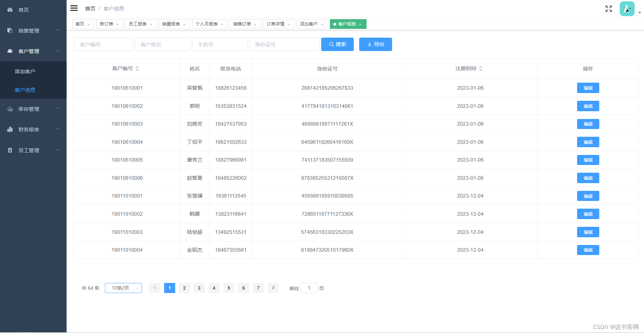Click the 导出 export button

coord(376,44)
